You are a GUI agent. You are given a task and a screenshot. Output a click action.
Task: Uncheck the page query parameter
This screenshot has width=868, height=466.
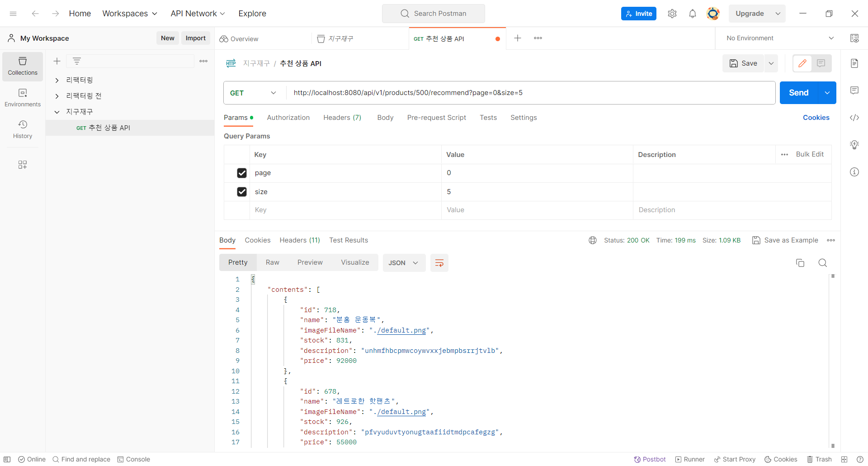pyautogui.click(x=242, y=173)
